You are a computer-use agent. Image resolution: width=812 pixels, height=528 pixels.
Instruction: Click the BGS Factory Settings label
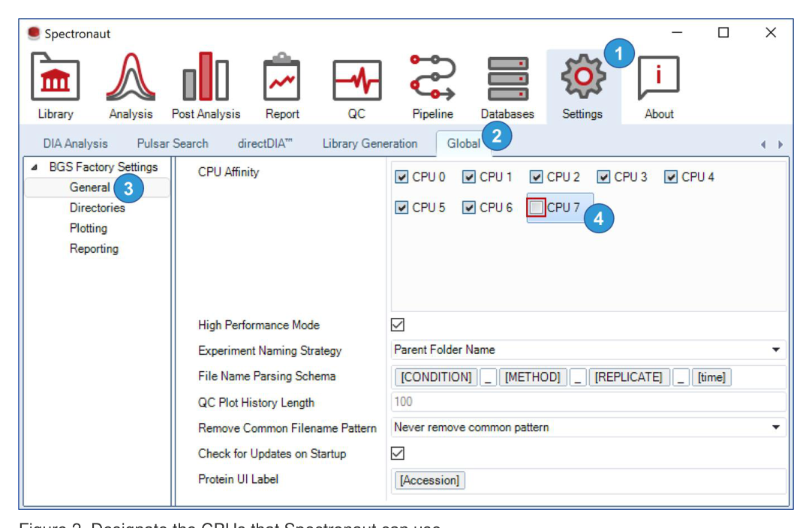click(x=104, y=167)
